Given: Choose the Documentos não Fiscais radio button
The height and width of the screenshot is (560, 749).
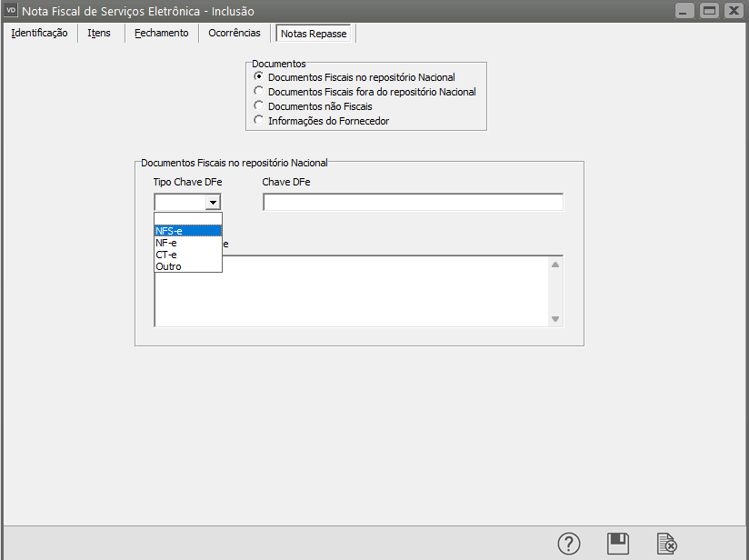Looking at the screenshot, I should (259, 106).
